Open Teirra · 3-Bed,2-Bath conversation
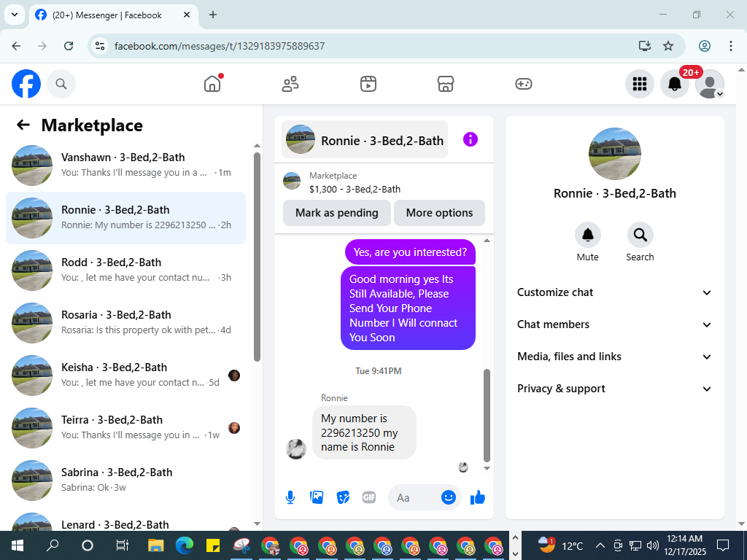 click(x=125, y=427)
